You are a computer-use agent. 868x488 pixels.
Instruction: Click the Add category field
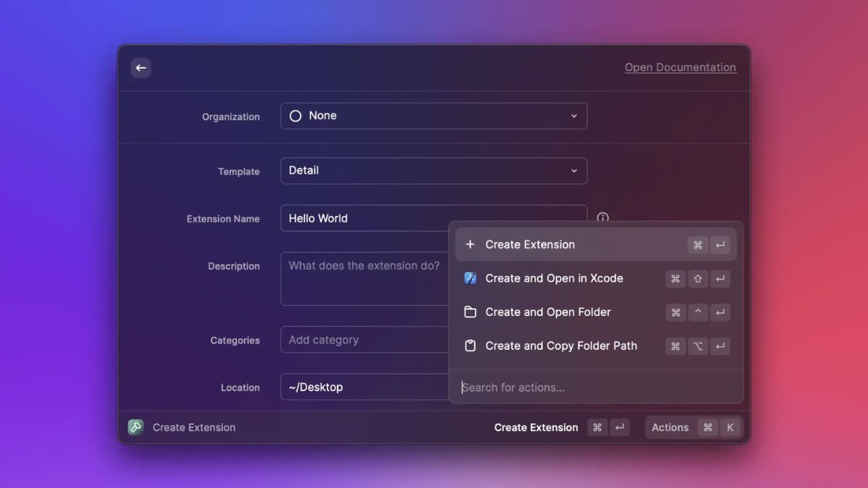coord(365,340)
